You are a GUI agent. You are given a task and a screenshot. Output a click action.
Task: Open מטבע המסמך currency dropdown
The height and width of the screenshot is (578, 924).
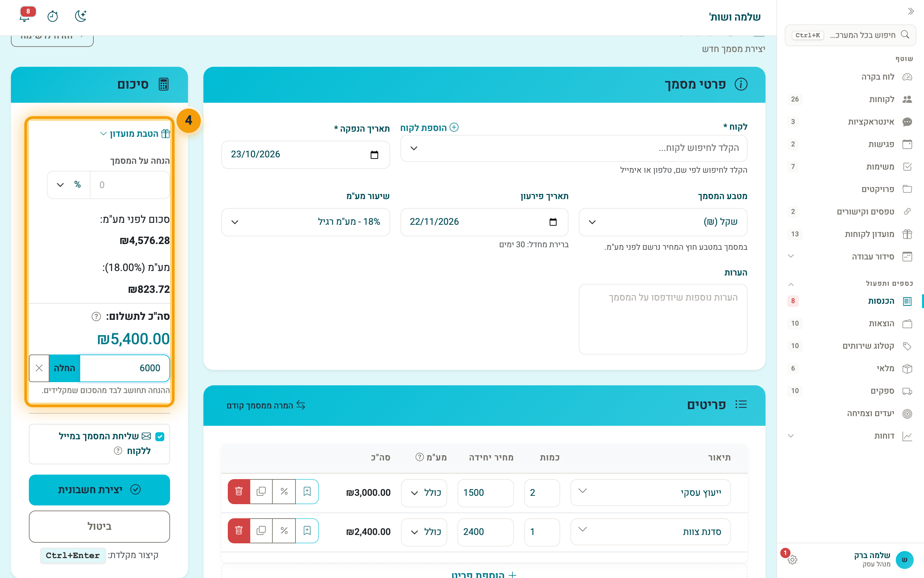[x=663, y=222]
